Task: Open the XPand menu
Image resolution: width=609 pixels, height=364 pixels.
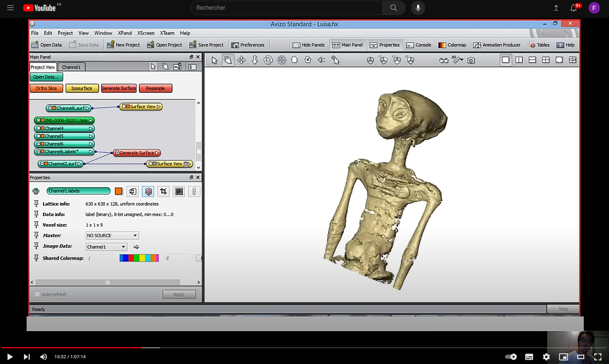Action: pyautogui.click(x=125, y=33)
